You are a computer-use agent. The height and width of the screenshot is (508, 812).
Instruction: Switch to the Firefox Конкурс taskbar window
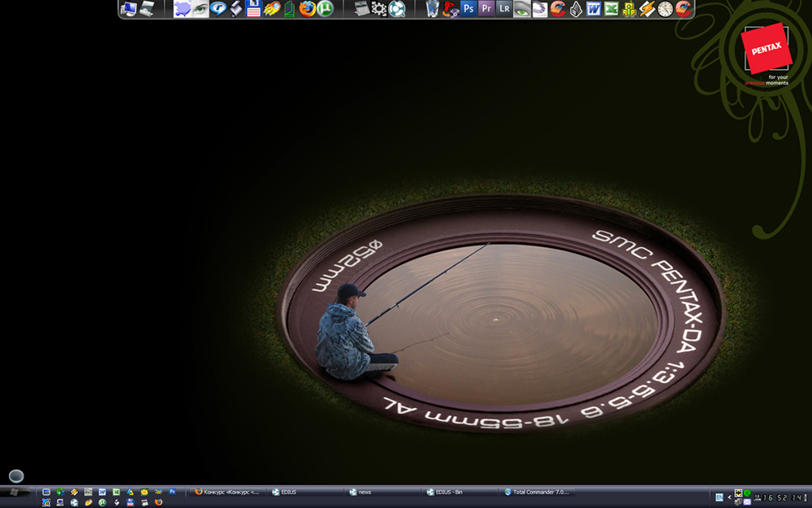pyautogui.click(x=229, y=492)
